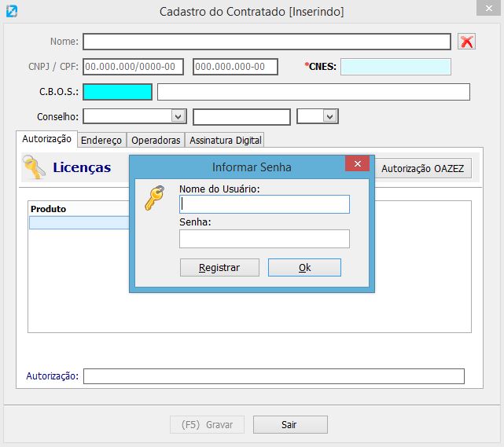
Task: Click the CPF field 000.000.000-00
Action: [235, 67]
